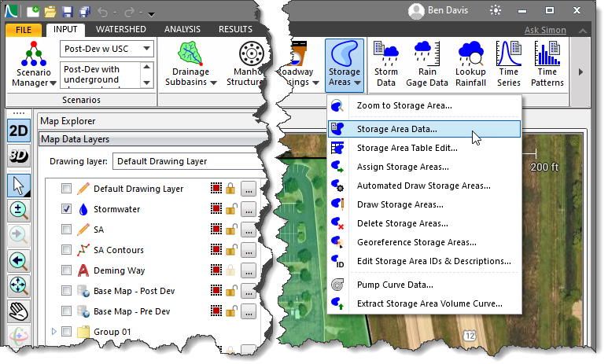Screen dimensions: 608x364
Task: Click the Save All icon
Action: point(84,12)
